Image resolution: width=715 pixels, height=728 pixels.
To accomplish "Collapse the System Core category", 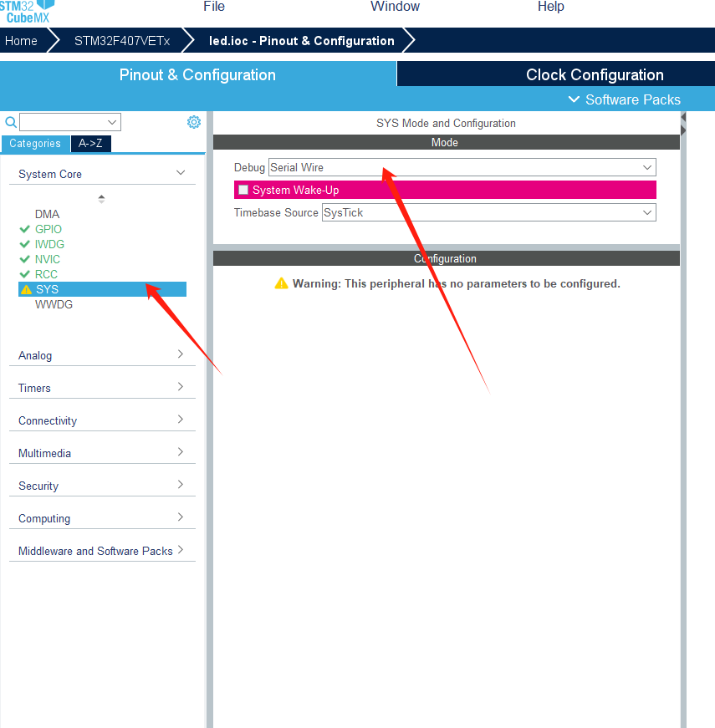I will click(102, 174).
